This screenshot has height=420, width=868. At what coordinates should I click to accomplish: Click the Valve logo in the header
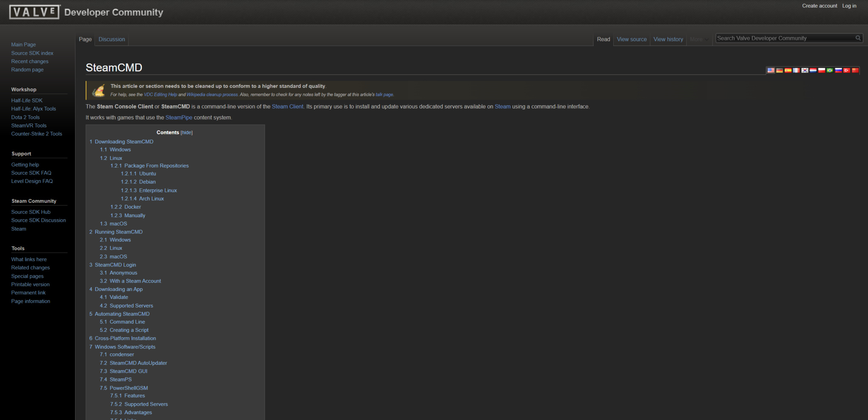pos(34,12)
